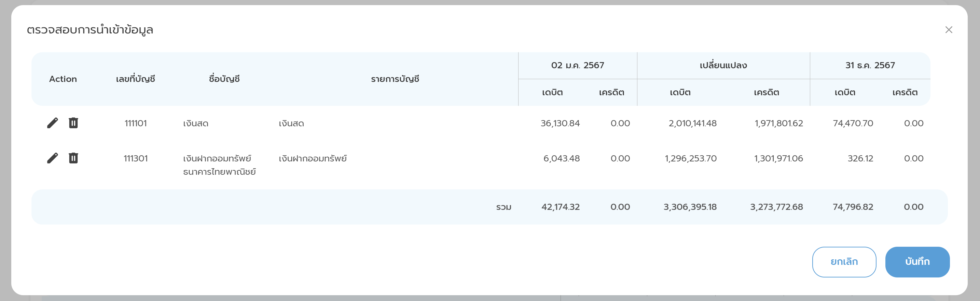980x301 pixels.
Task: Click account number 111101 in the table
Action: click(135, 124)
